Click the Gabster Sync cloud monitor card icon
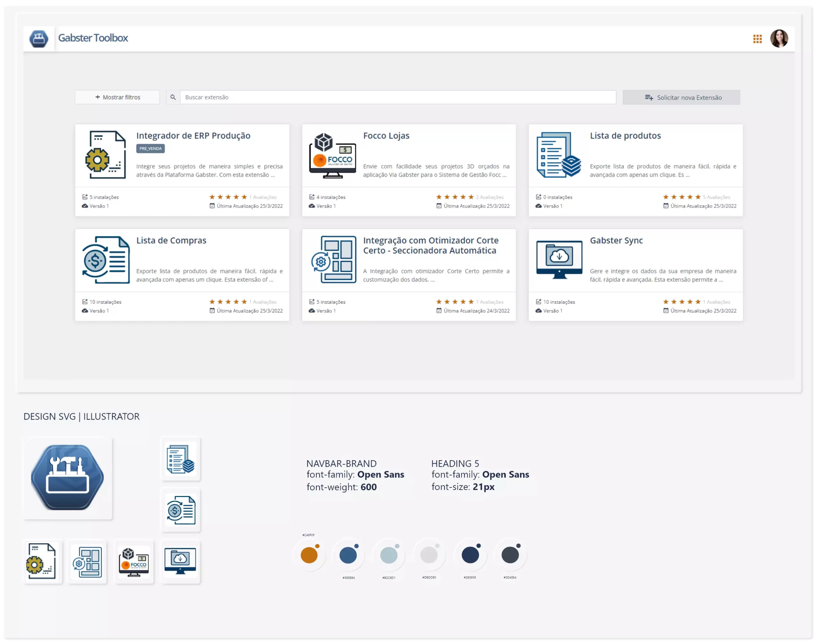 [559, 260]
